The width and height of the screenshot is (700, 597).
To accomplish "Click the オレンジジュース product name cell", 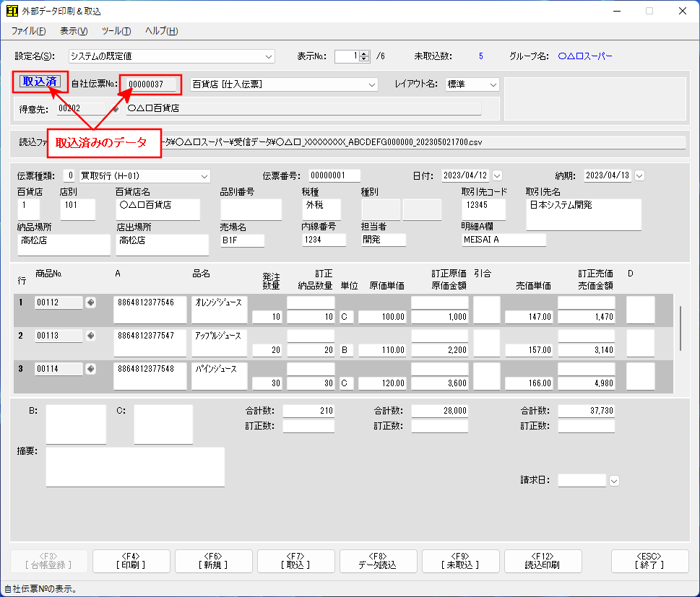I will point(219,310).
